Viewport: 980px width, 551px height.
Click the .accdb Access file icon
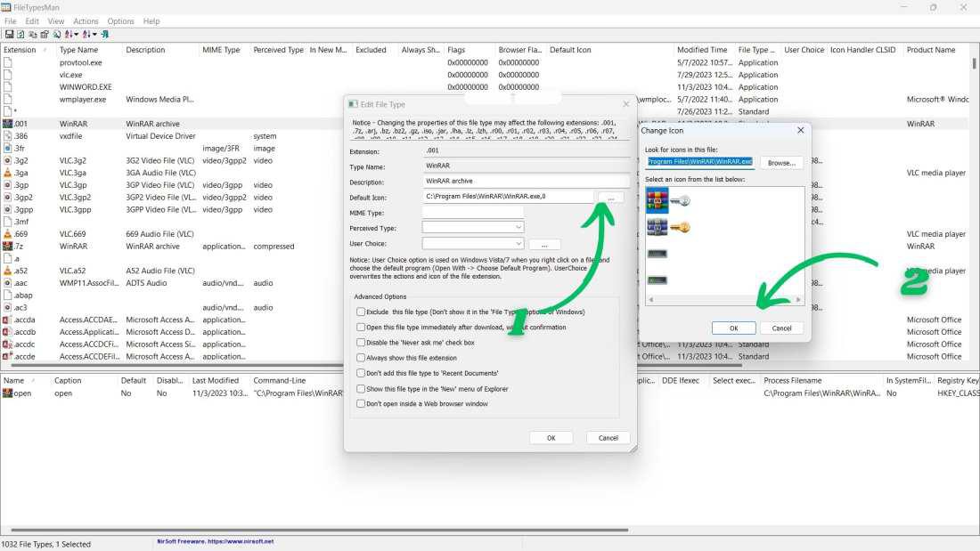pyautogui.click(x=7, y=332)
